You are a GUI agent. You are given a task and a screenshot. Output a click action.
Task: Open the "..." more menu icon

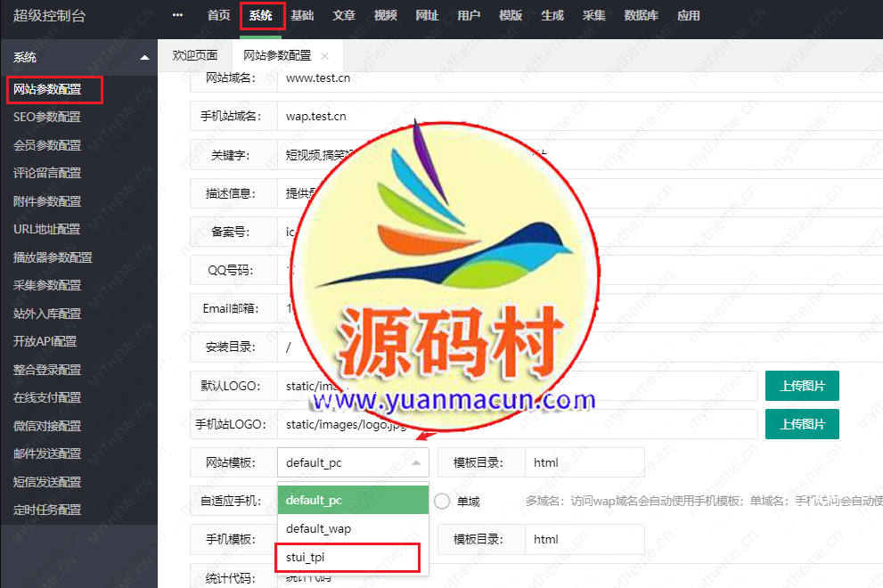[176, 14]
